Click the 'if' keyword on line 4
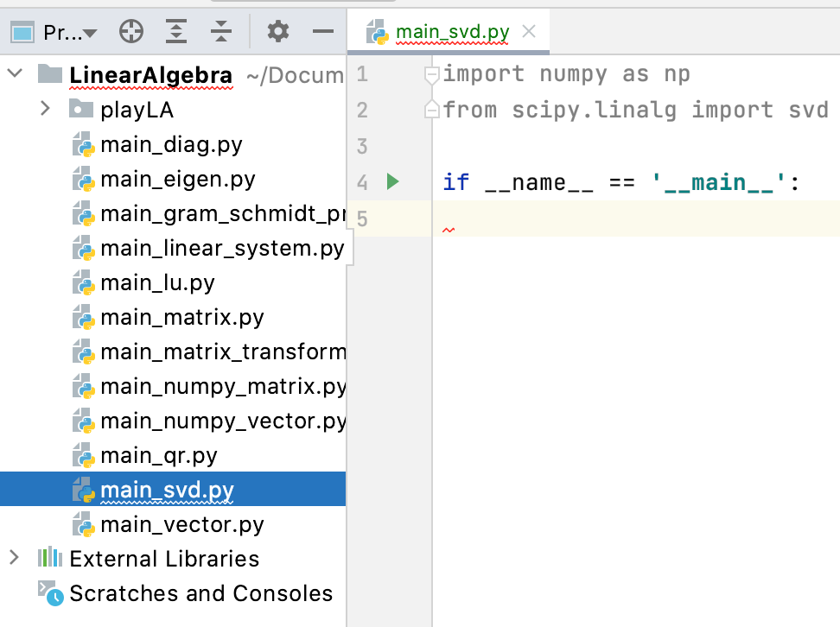Image resolution: width=840 pixels, height=627 pixels. [x=456, y=182]
